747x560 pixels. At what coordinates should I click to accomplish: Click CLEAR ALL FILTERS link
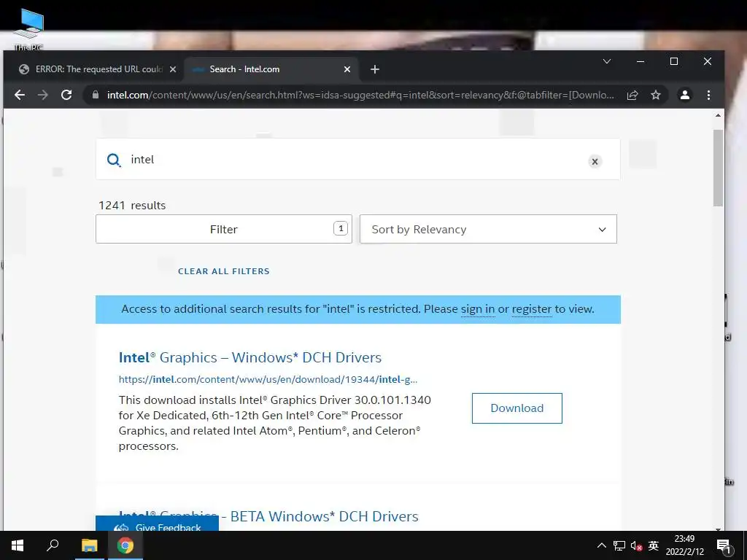224,271
